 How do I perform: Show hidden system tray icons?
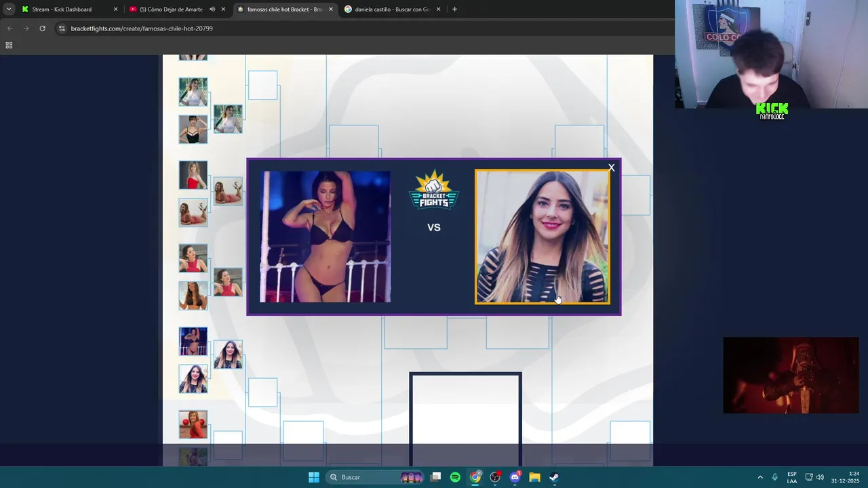tap(760, 477)
